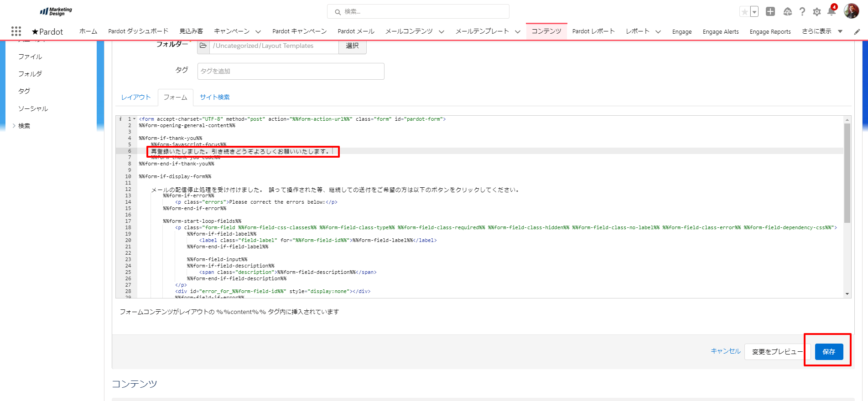Open the setup gear icon
This screenshot has height=401, width=868.
[817, 12]
